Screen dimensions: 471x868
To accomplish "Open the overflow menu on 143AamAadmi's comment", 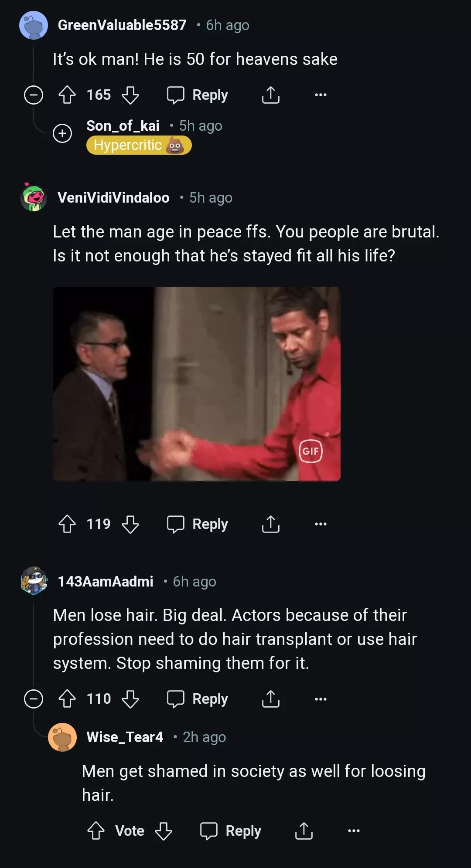I will tap(321, 698).
